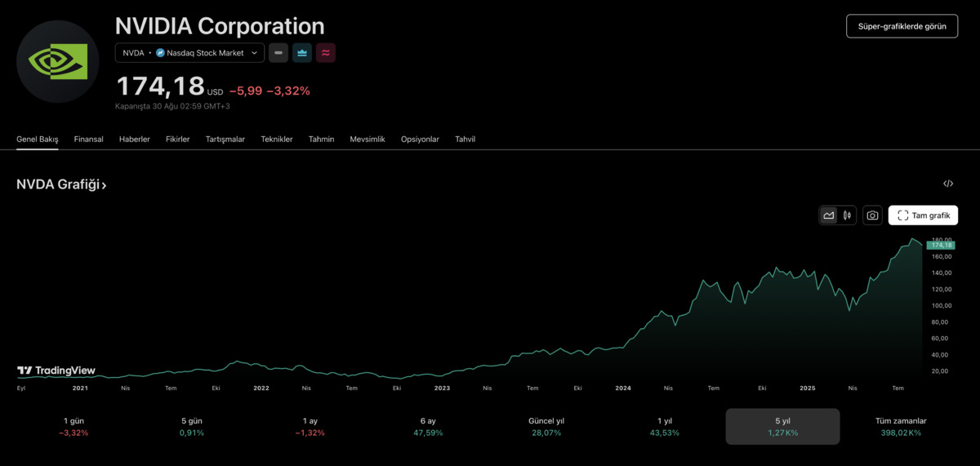This screenshot has width=980, height=466.
Task: Click the 2021 label on time axis
Action: click(x=80, y=388)
